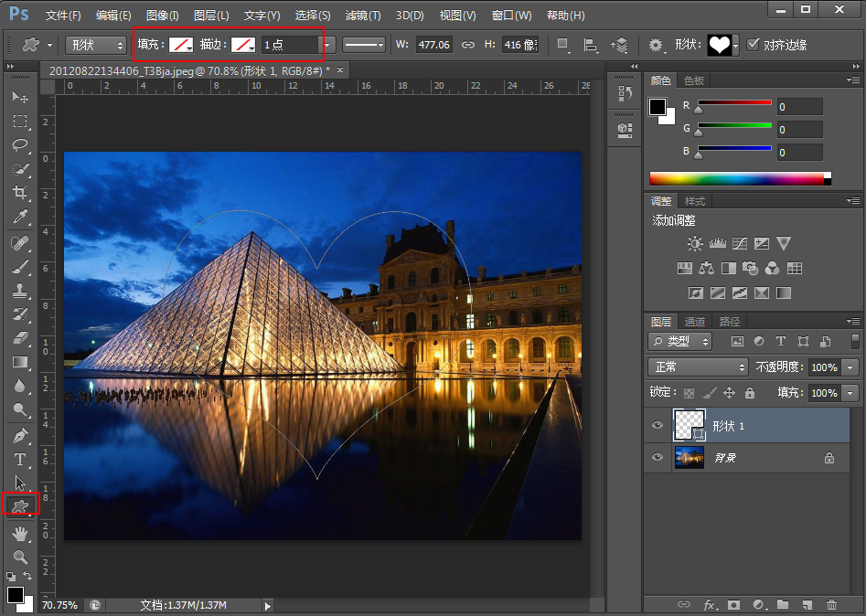Select the Crop tool
The height and width of the screenshot is (616, 866).
tap(19, 193)
